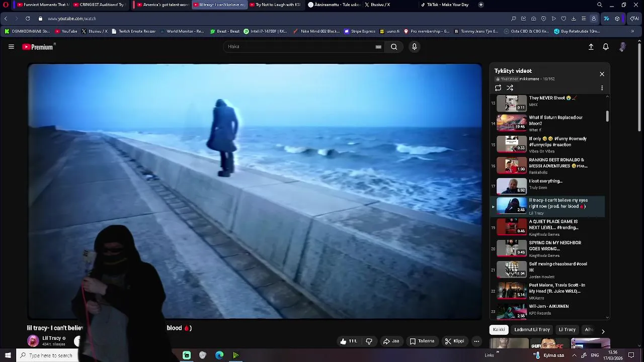Toggle playlist loop
Viewport: 644px width, 362px height.
pyautogui.click(x=498, y=88)
